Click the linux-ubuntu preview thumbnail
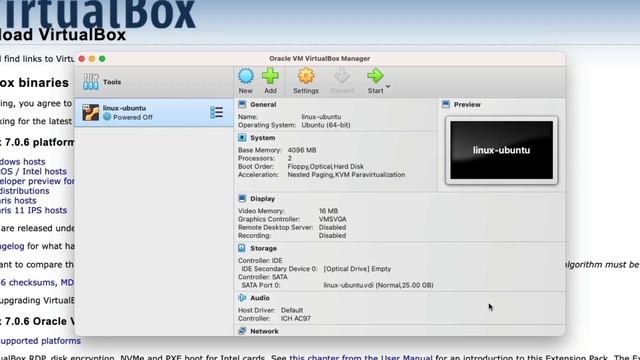Viewport: 640px width, 360px height. (502, 150)
